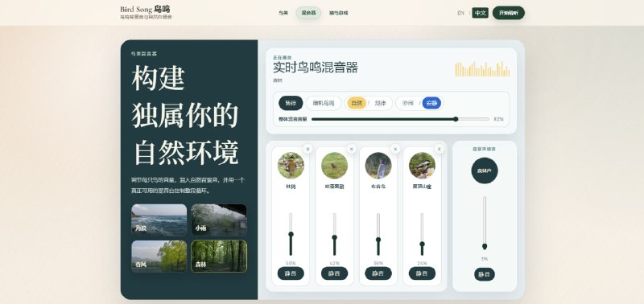Choose the 小雨 light rain scene thumbnail
This screenshot has width=644, height=304.
(219, 220)
